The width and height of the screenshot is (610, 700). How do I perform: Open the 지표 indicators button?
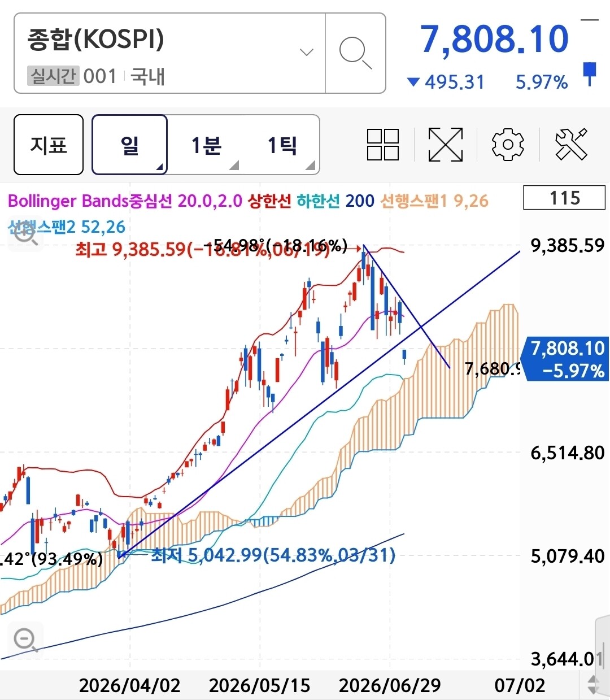pos(49,145)
